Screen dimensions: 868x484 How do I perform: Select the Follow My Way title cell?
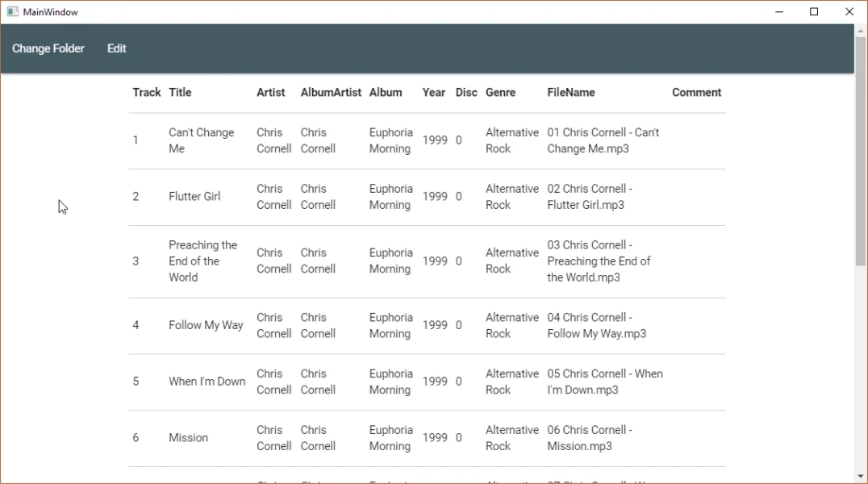[x=206, y=325]
